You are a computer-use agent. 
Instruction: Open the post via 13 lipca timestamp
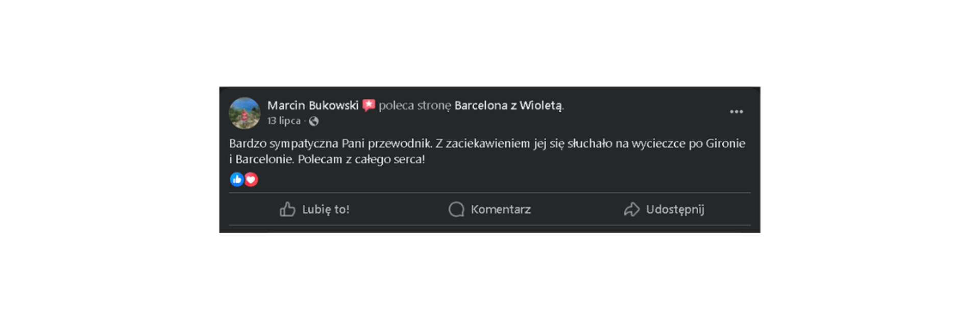coord(284,121)
